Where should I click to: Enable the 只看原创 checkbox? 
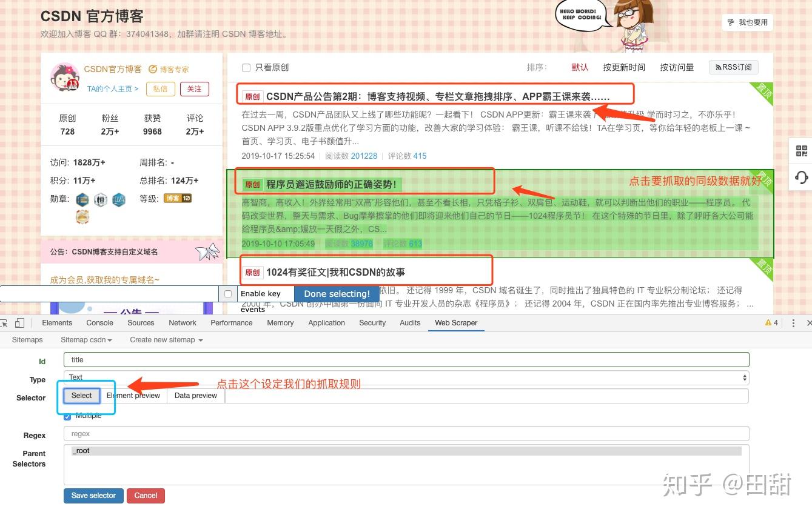click(x=246, y=68)
